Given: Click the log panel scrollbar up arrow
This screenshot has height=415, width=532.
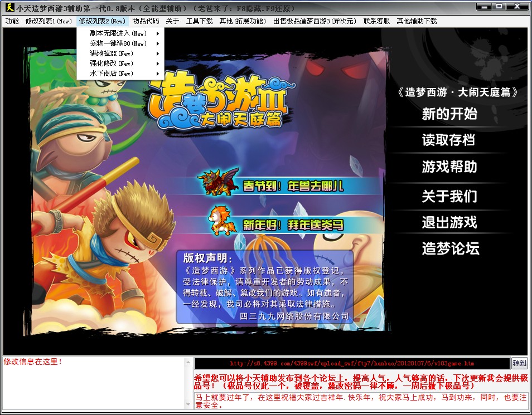Looking at the screenshot, I should (x=188, y=362).
